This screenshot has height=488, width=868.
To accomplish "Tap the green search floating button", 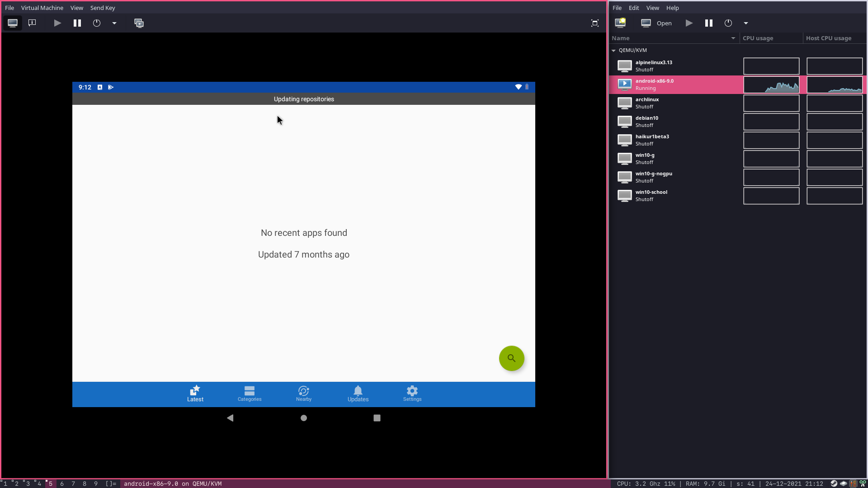I will (x=511, y=358).
